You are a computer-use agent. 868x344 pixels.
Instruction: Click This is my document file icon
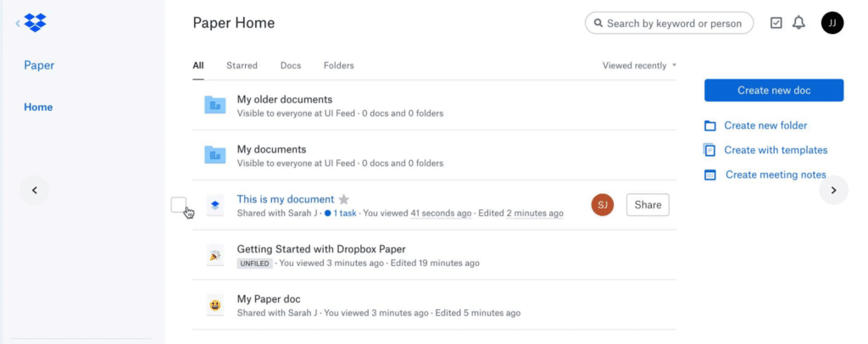coord(214,205)
